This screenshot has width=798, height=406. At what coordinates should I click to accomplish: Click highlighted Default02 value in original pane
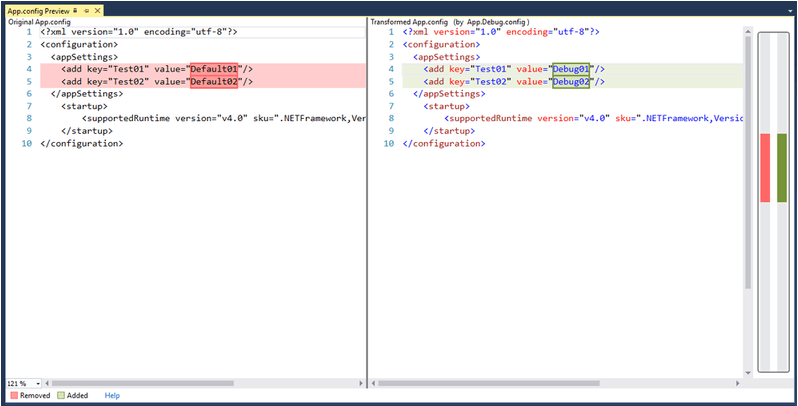pyautogui.click(x=214, y=82)
